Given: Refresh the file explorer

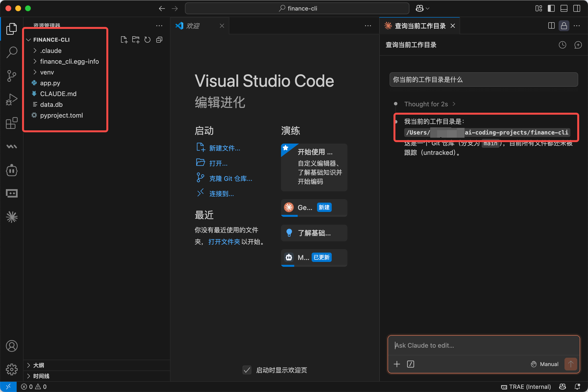Looking at the screenshot, I should 147,40.
